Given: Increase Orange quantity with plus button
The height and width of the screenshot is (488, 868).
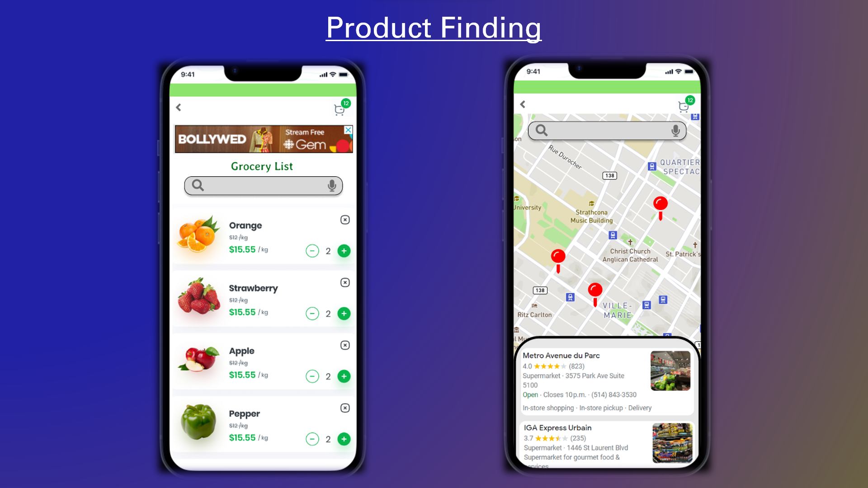Looking at the screenshot, I should [x=344, y=251].
